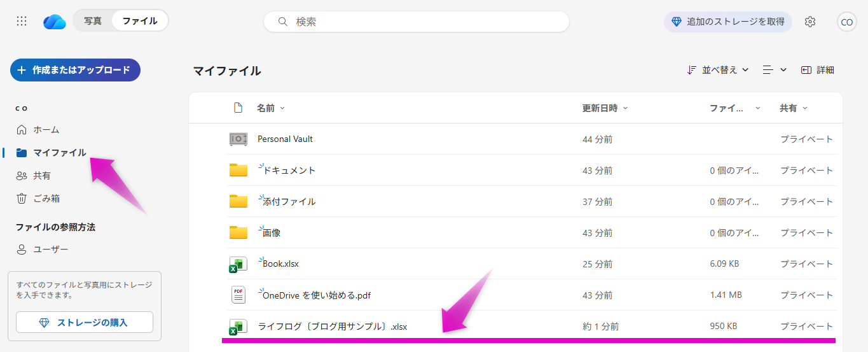The height and width of the screenshot is (352, 868).
Task: Click 追加のストレージを取得 button
Action: (727, 22)
